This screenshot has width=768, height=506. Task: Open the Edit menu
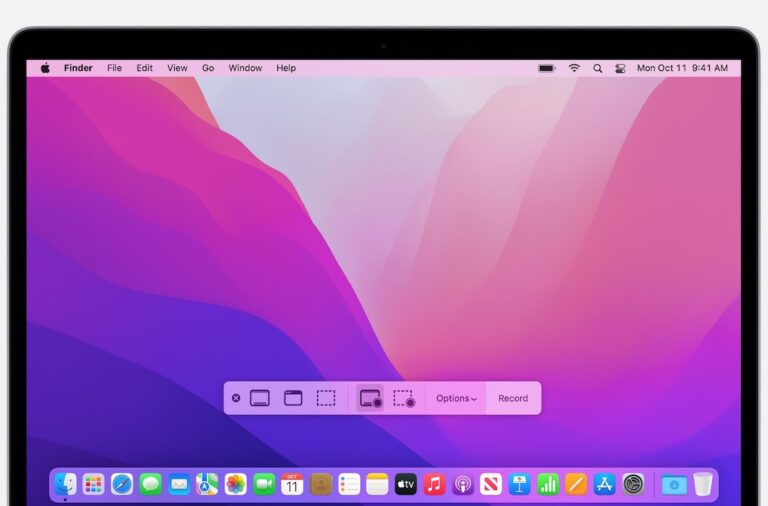tap(144, 68)
